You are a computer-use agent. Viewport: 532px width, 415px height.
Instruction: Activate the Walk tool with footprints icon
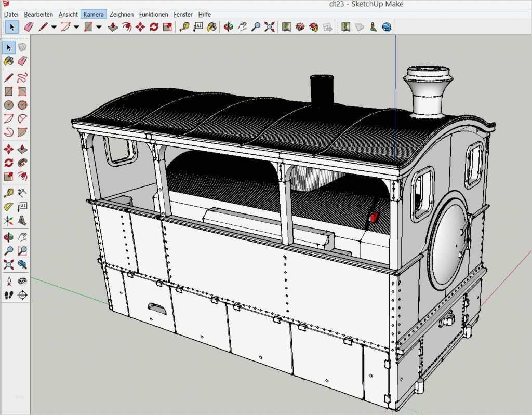click(x=7, y=294)
